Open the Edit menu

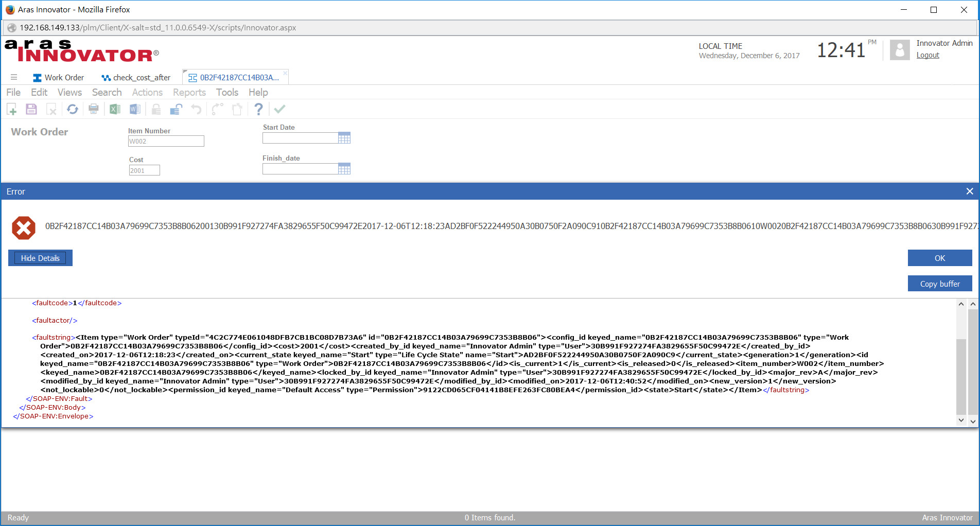[x=39, y=92]
